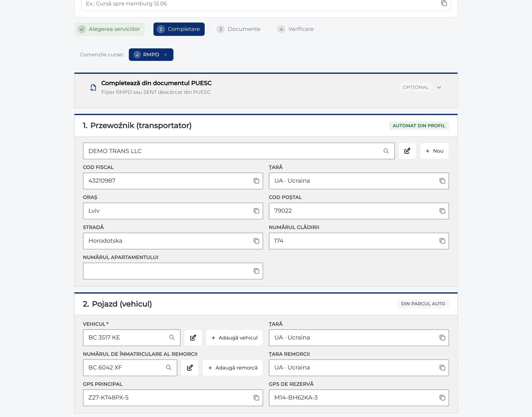Go to the Verificare step
The image size is (532, 417).
point(296,29)
